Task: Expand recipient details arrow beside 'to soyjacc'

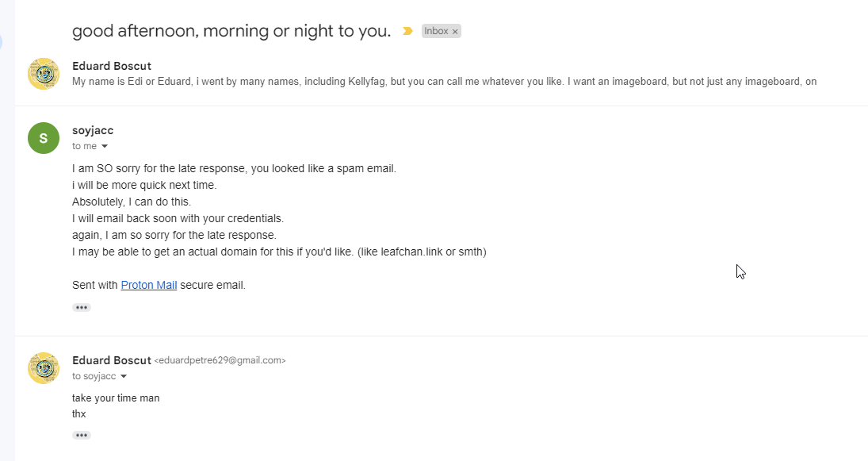Action: pos(124,376)
